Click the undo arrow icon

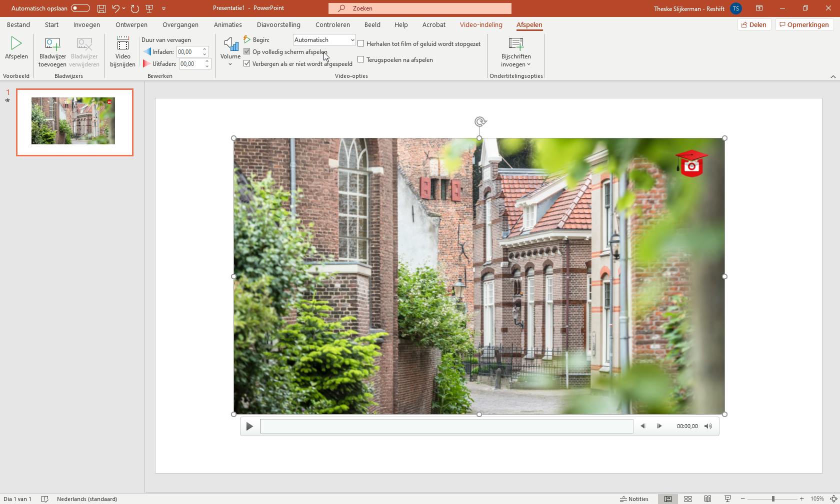point(115,8)
